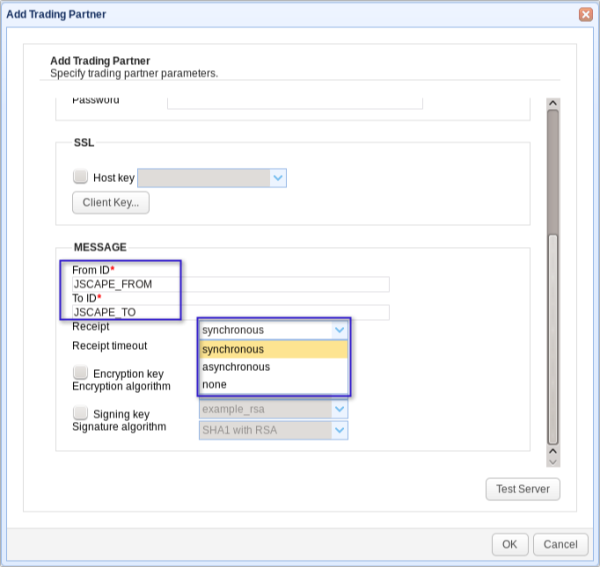Viewport: 600px width, 567px height.
Task: Choose asynchronous from the Receipt list
Action: [x=273, y=367]
